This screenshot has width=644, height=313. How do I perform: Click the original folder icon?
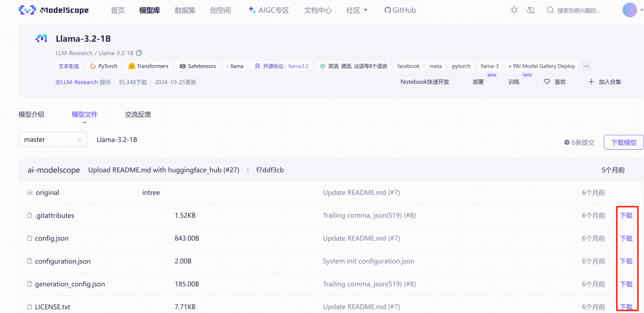[x=30, y=192]
